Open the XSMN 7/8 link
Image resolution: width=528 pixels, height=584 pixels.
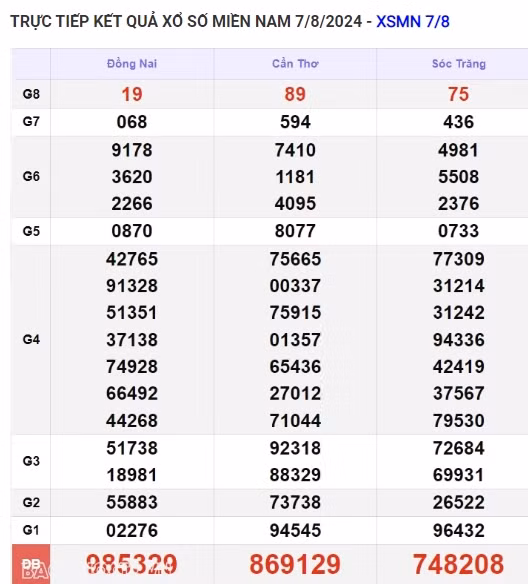[x=413, y=22]
